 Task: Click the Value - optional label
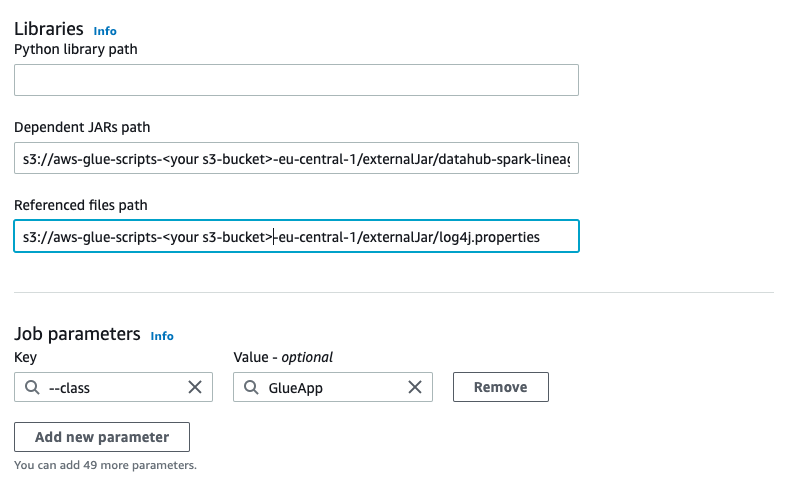(283, 357)
